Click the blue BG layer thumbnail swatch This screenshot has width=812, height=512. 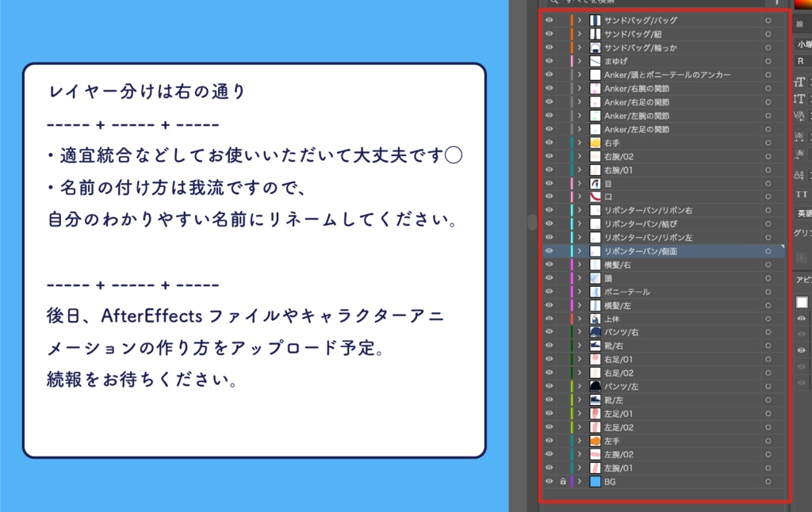tap(596, 481)
